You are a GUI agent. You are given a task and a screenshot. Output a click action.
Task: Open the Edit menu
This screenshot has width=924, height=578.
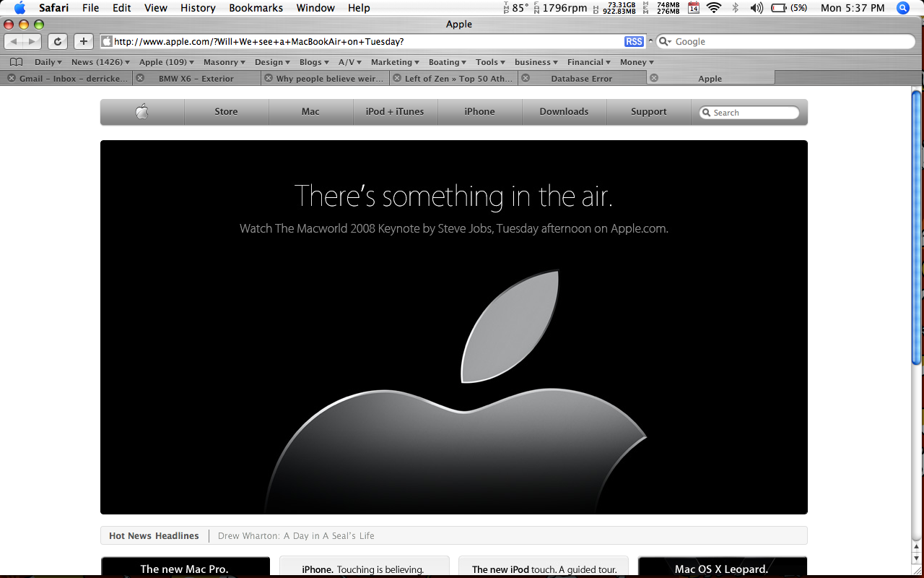[x=121, y=8]
